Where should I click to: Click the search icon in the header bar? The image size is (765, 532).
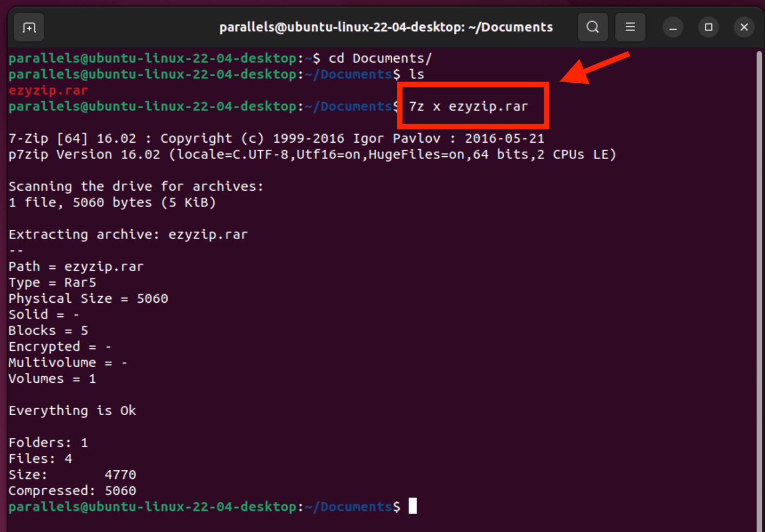point(592,27)
